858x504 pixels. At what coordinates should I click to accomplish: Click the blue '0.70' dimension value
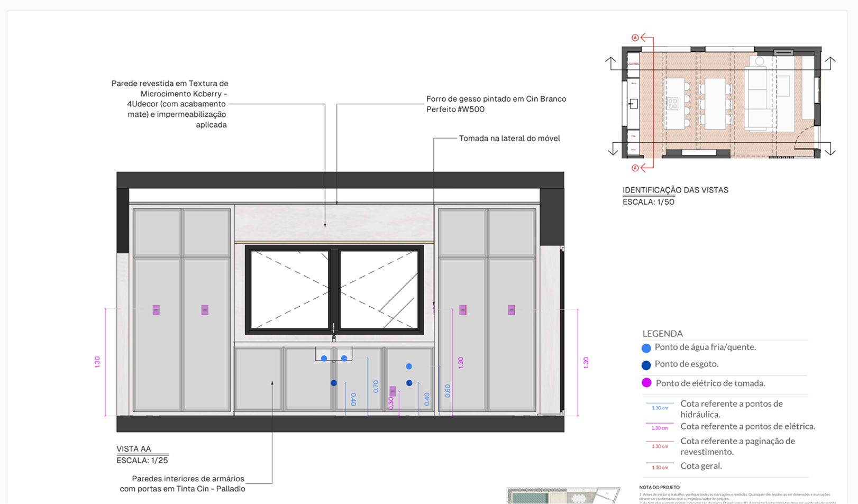coord(376,387)
